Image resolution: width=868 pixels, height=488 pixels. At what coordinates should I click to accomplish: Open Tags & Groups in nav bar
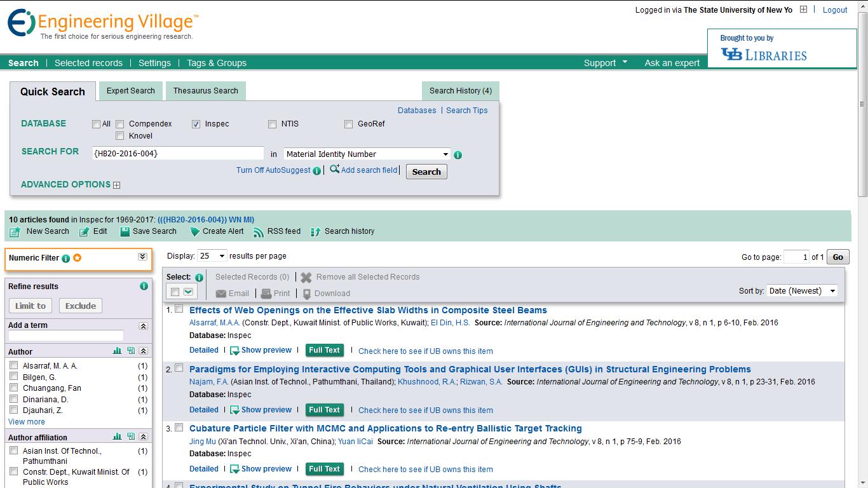(x=217, y=63)
